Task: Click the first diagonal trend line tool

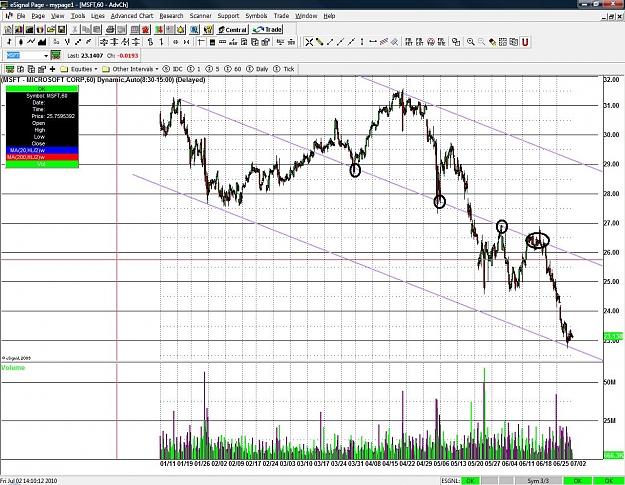Action: [330, 42]
